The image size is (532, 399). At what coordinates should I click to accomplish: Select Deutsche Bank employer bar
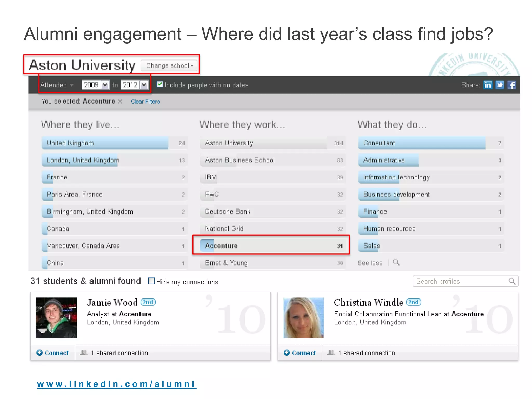(x=273, y=211)
